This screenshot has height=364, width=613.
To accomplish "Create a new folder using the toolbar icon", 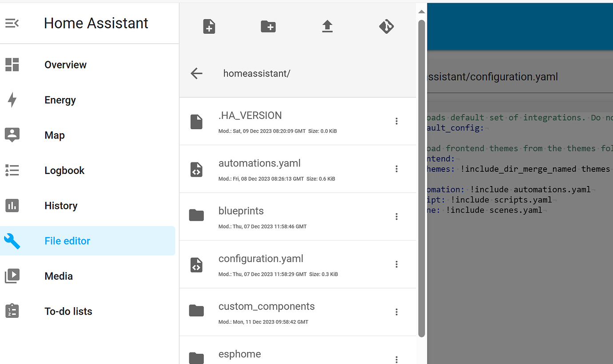I will coord(268,26).
